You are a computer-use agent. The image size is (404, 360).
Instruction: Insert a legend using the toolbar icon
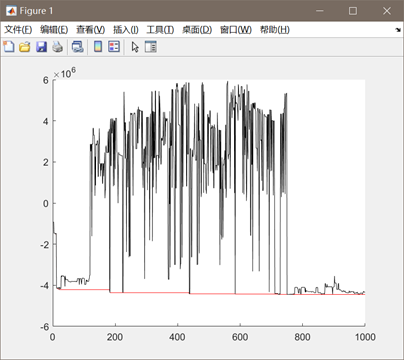tap(114, 47)
